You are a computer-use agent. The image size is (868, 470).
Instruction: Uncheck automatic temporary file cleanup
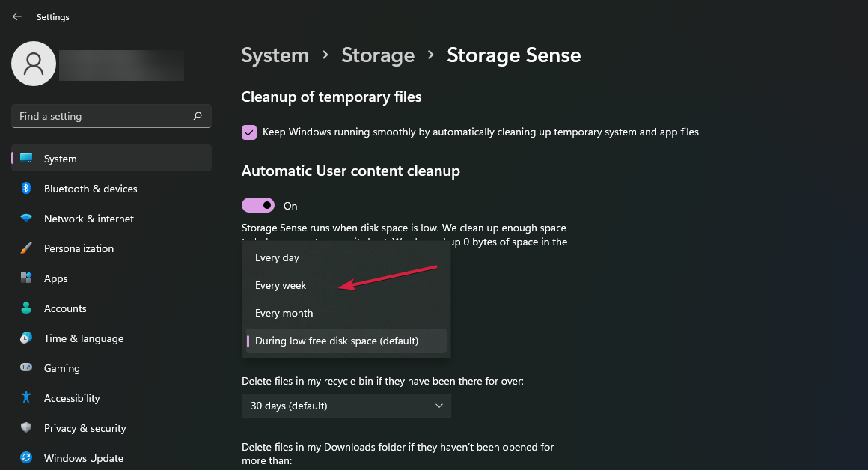(249, 132)
